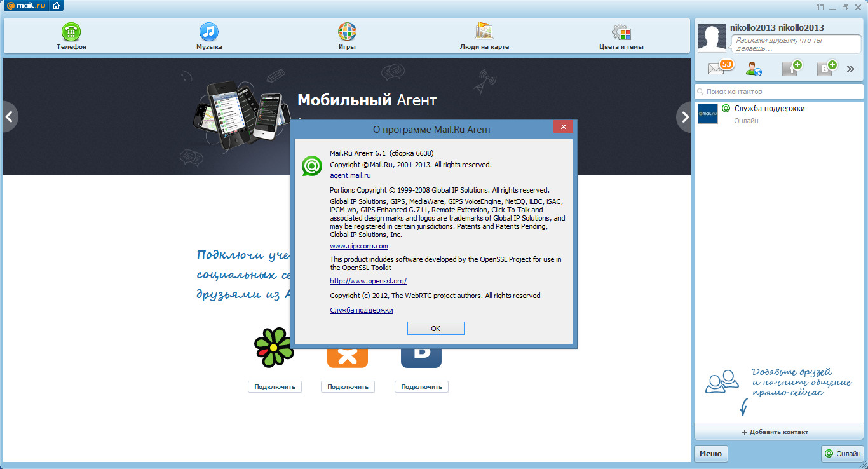Click the Служба поддержки link in dialog
Image resolution: width=868 pixels, height=469 pixels.
pyautogui.click(x=362, y=310)
